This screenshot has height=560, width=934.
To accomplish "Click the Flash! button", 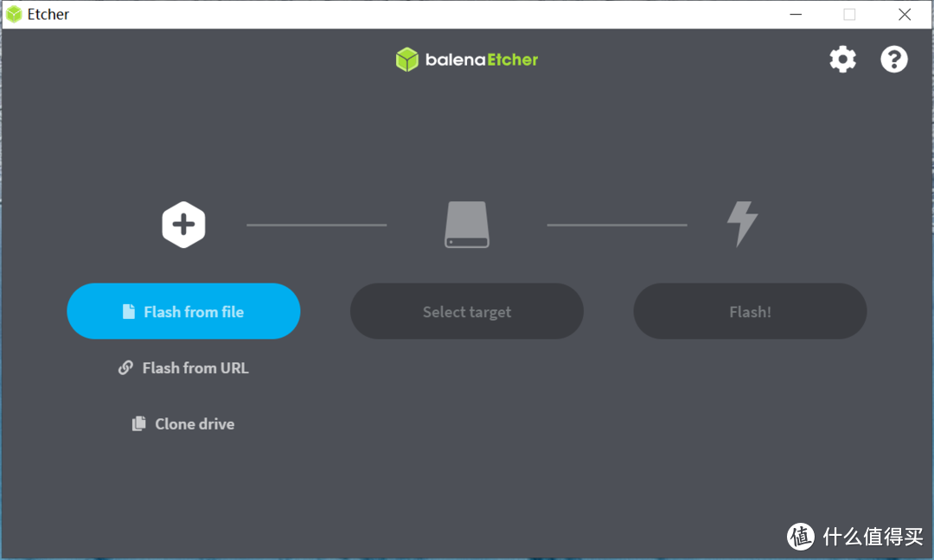I will (750, 311).
